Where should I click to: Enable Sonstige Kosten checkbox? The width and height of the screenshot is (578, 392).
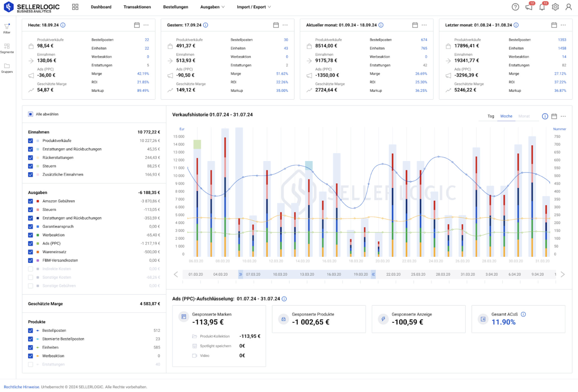30,277
